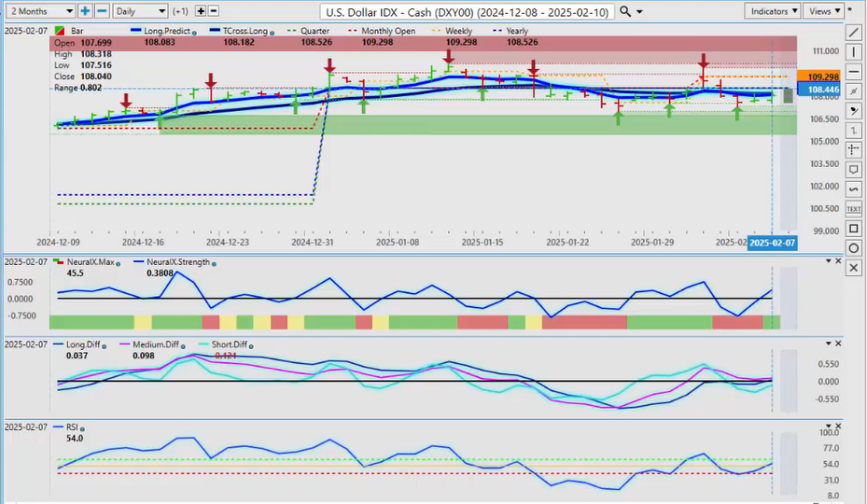867x504 pixels.
Task: Pick the speech bubble comment tool
Action: (x=853, y=170)
